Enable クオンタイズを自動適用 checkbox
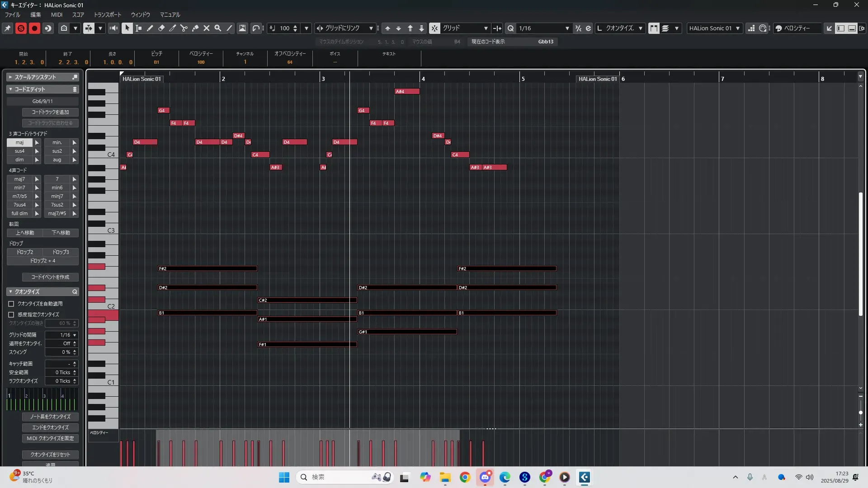 11,304
